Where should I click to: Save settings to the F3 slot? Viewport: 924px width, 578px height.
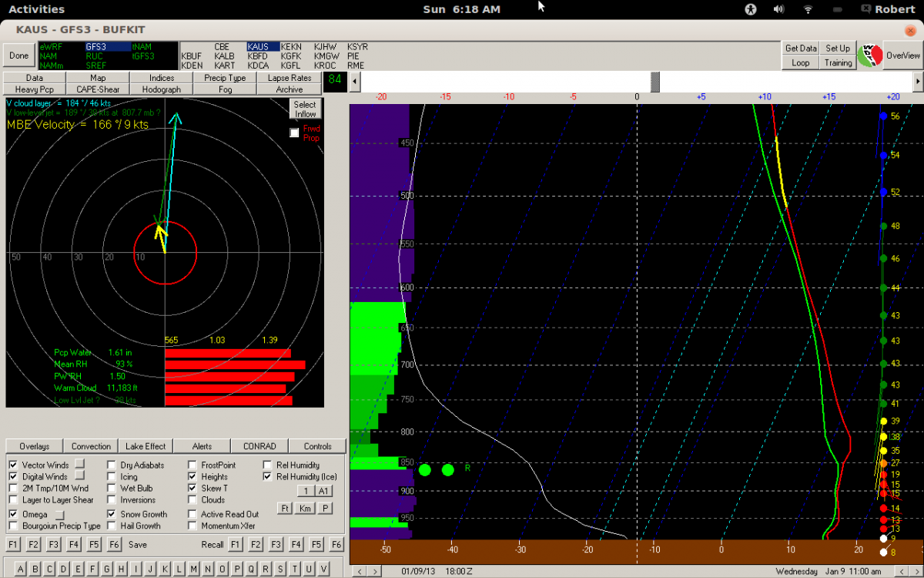pos(53,544)
